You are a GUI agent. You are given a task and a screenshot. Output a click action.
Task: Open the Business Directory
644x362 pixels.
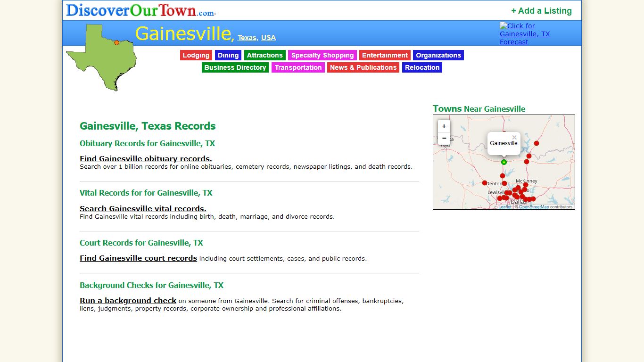(x=235, y=67)
